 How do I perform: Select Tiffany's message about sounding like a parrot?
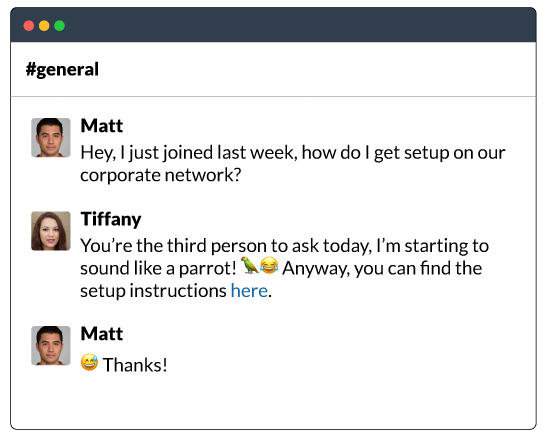[284, 268]
